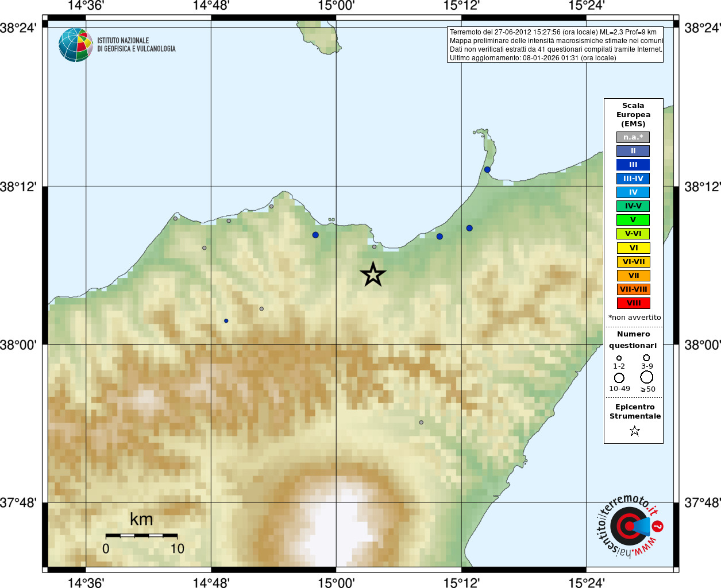The image size is (721, 588).
Task: Click the isolated gray dot south of 38°00'
Action: 421,422
